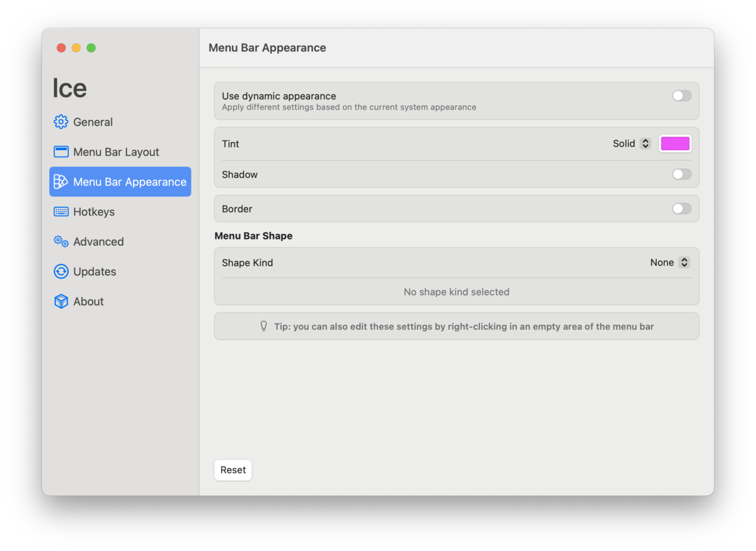The height and width of the screenshot is (551, 756).
Task: Open the Updates pane
Action: 120,272
